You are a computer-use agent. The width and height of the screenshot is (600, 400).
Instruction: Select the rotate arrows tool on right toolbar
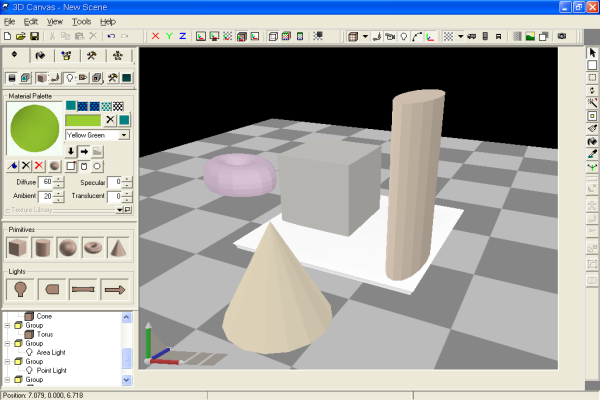[x=592, y=90]
